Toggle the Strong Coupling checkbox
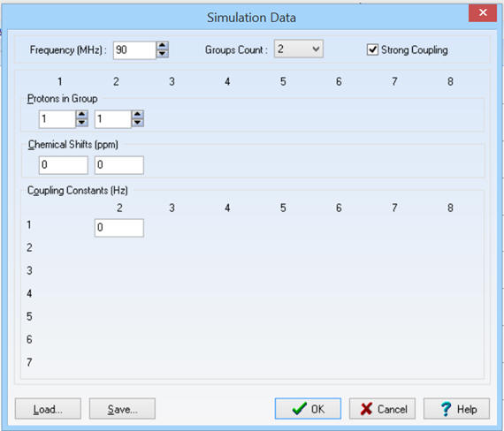This screenshot has height=431, width=504. coord(372,49)
